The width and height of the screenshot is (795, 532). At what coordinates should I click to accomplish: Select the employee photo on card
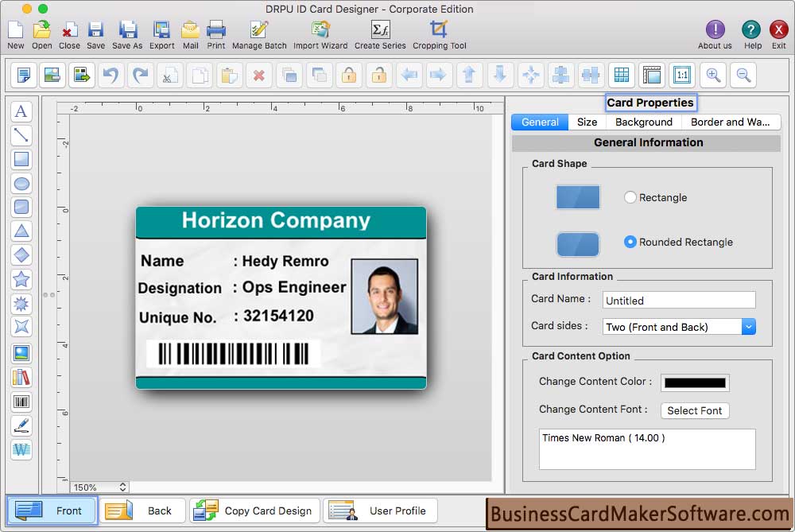pyautogui.click(x=385, y=297)
